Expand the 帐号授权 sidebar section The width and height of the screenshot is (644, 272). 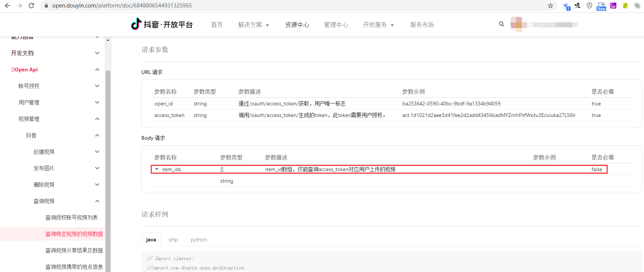click(x=97, y=86)
